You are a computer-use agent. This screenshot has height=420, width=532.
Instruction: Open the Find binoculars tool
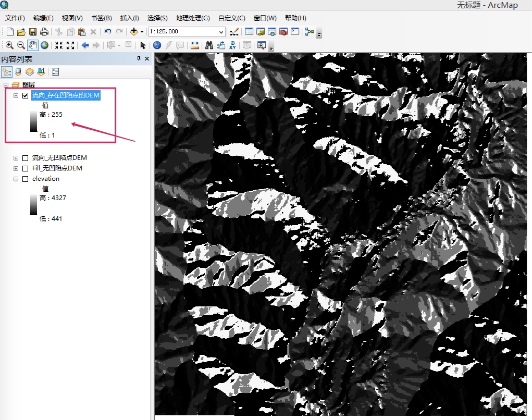(209, 45)
